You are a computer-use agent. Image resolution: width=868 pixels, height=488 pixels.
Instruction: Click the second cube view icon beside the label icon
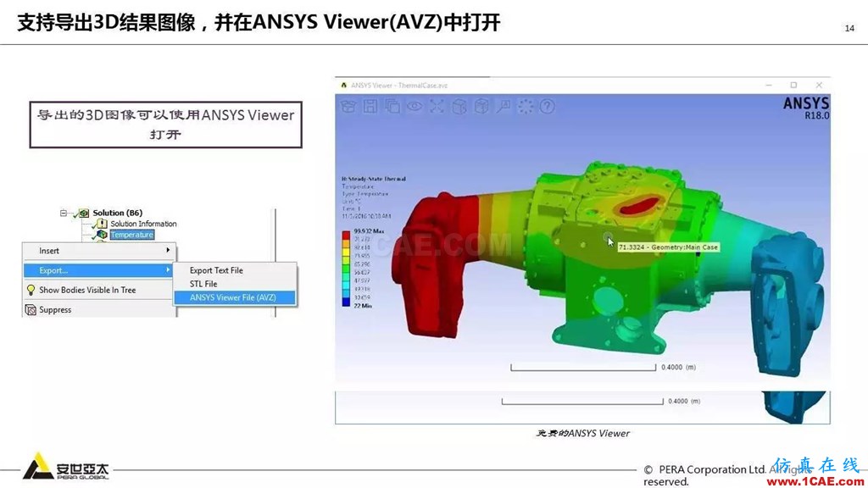click(481, 106)
